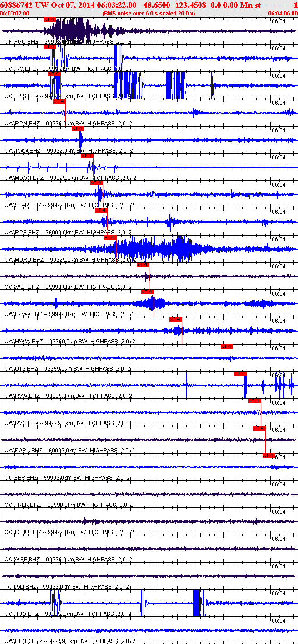Select the red pick marker on MOON trace

pyautogui.click(x=87, y=156)
